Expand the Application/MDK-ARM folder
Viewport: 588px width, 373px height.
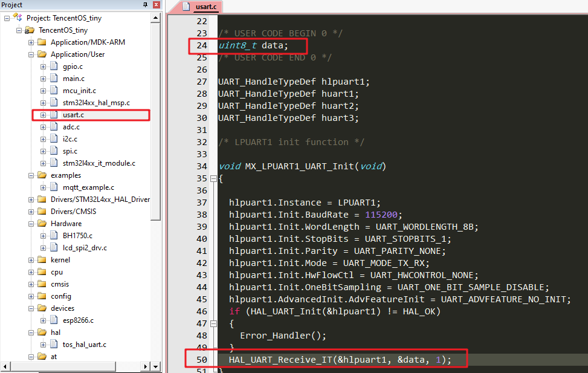31,42
